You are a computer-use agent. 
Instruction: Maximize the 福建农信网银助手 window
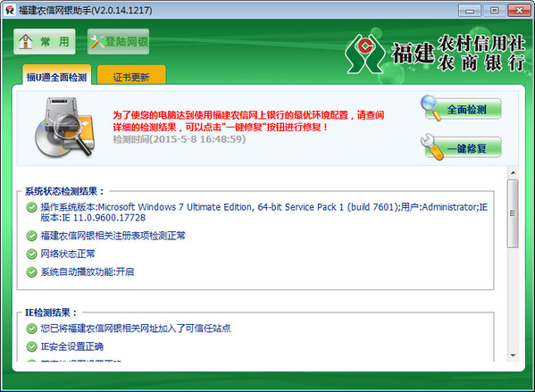(495, 11)
